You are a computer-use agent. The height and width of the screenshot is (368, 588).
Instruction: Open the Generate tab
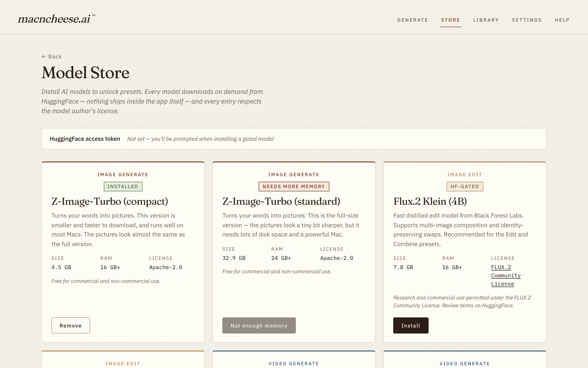point(413,20)
